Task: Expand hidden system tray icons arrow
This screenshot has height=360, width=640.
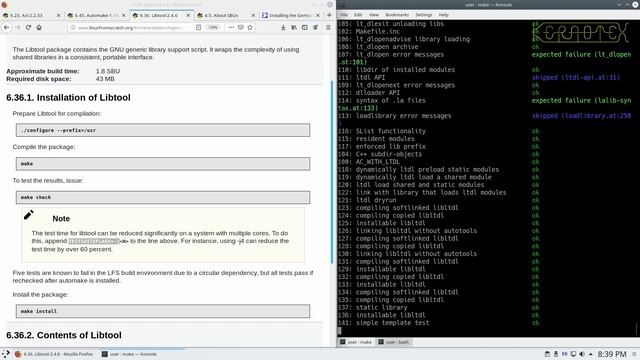Action: click(x=591, y=354)
